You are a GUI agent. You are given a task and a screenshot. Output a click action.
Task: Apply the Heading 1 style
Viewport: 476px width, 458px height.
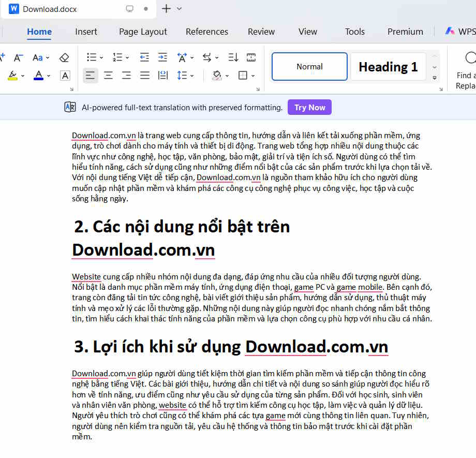tap(388, 67)
